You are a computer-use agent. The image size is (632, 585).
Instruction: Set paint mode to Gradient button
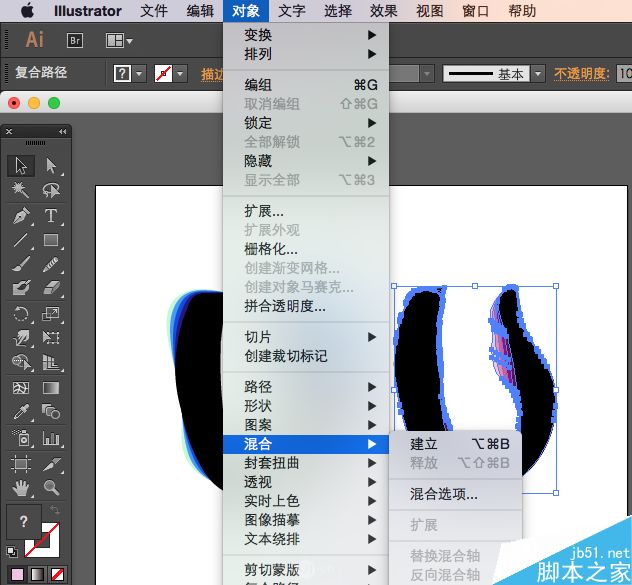coord(37,574)
